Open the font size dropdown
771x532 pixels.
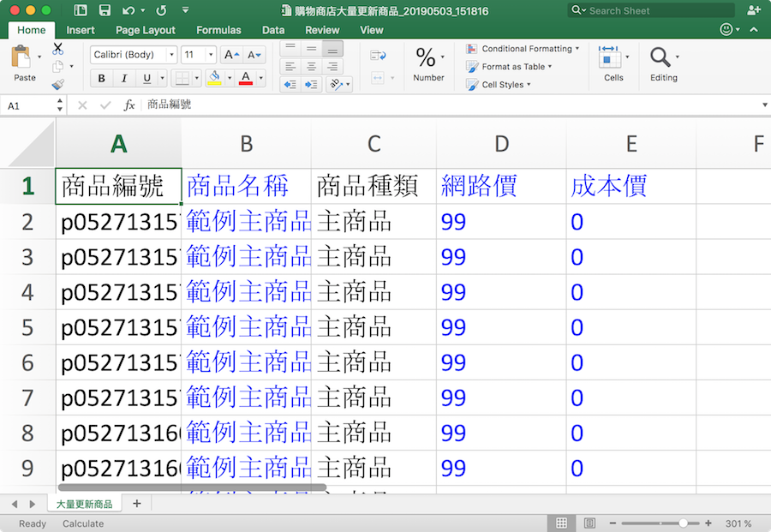pyautogui.click(x=211, y=55)
